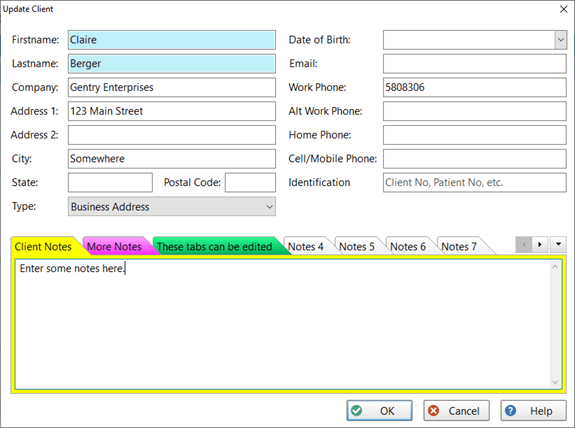The image size is (575, 428).
Task: Focus the Alt Work Phone field
Action: click(x=475, y=111)
